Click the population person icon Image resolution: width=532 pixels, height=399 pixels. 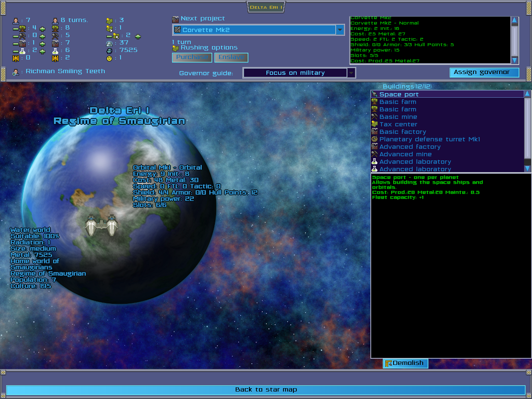click(16, 20)
